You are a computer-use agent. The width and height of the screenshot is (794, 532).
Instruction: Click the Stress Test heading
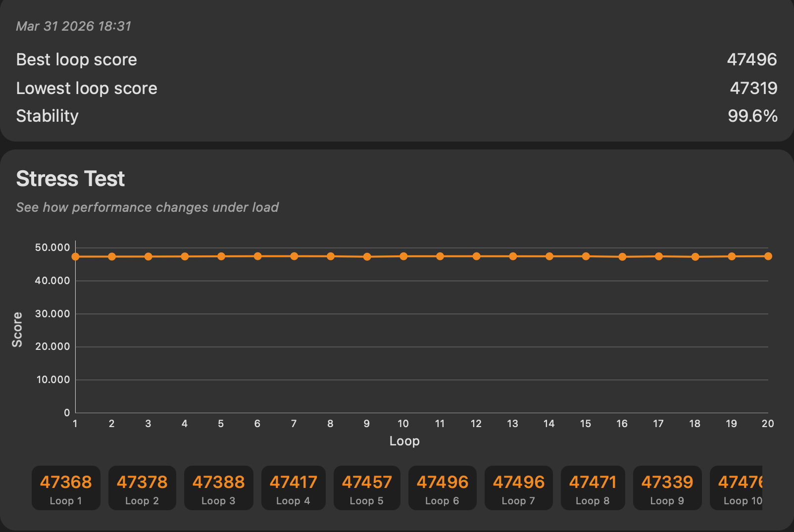click(70, 179)
